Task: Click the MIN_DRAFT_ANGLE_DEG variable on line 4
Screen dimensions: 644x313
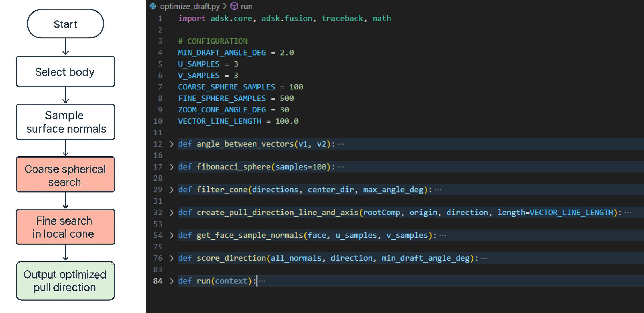Action: [222, 53]
